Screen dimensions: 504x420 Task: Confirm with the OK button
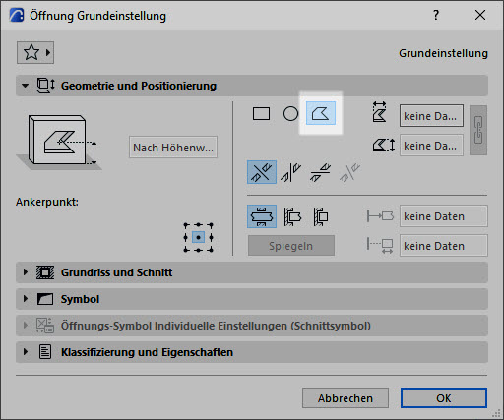[444, 398]
